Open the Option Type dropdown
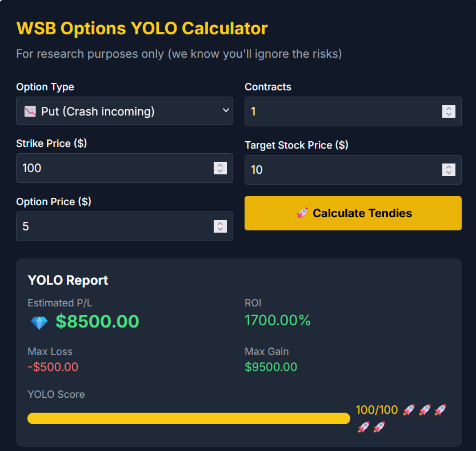The image size is (476, 451). (x=124, y=111)
